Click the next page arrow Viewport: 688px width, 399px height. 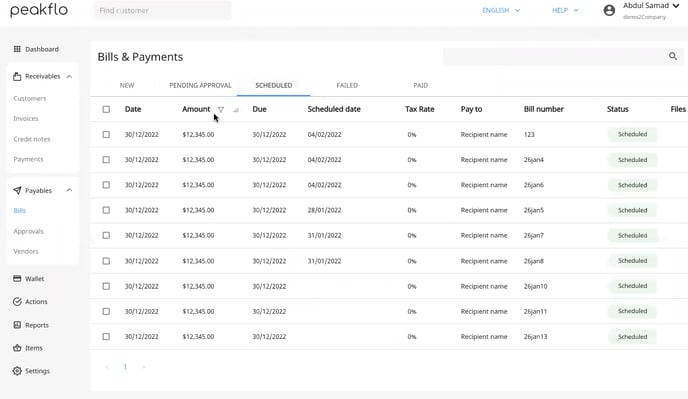(x=143, y=367)
